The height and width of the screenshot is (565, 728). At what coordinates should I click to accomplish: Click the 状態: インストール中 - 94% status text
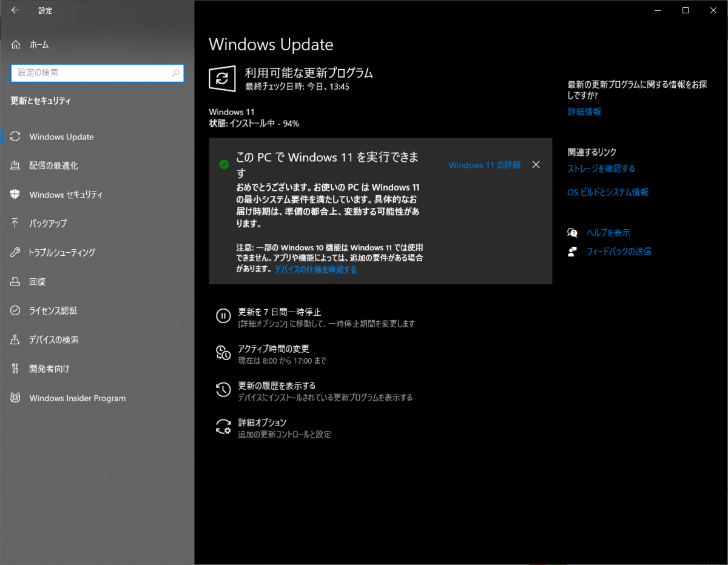pyautogui.click(x=254, y=124)
